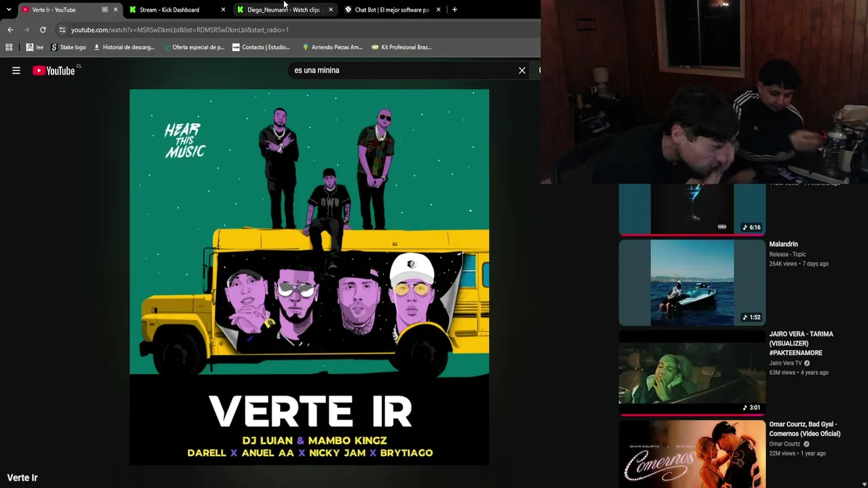Open the JAIRO VERA - TARIMA thumbnail
The image size is (868, 488).
tap(692, 372)
